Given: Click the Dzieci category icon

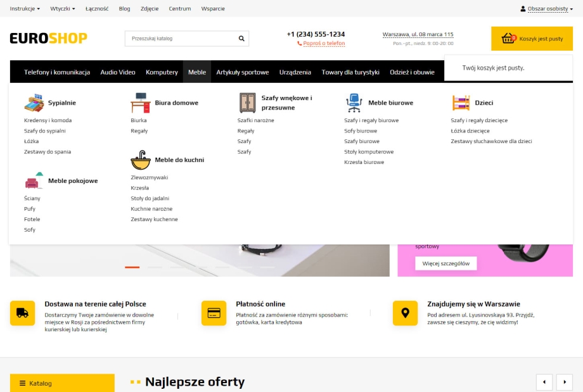Looking at the screenshot, I should (461, 101).
